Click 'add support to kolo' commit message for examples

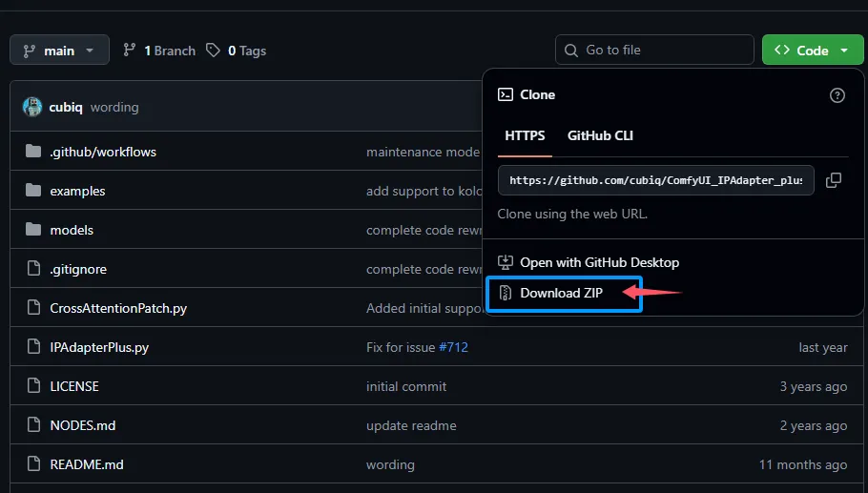424,191
